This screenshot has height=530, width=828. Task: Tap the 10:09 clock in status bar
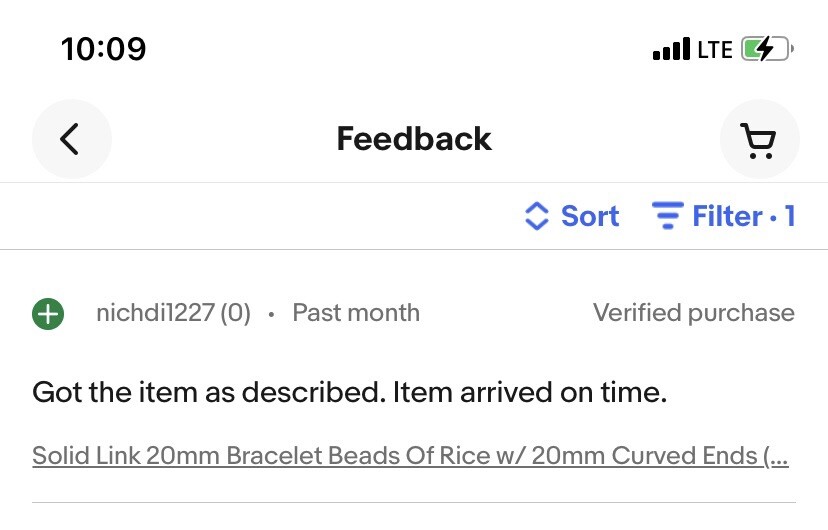click(104, 49)
